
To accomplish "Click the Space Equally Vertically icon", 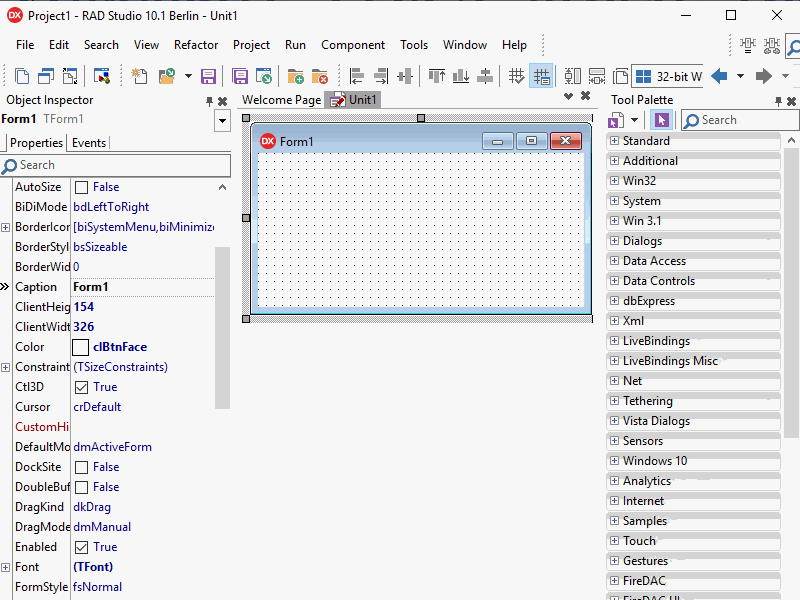I will pyautogui.click(x=572, y=77).
